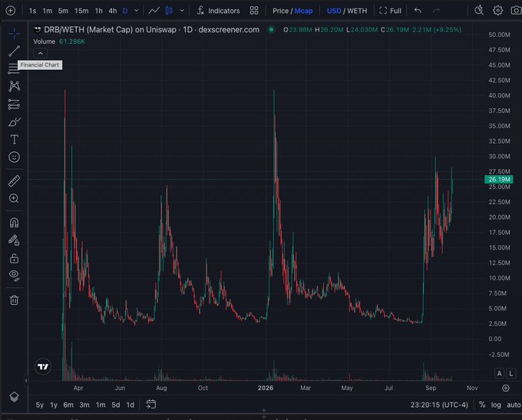Open the layout grid selector icon
The image size is (522, 420).
coord(254,11)
